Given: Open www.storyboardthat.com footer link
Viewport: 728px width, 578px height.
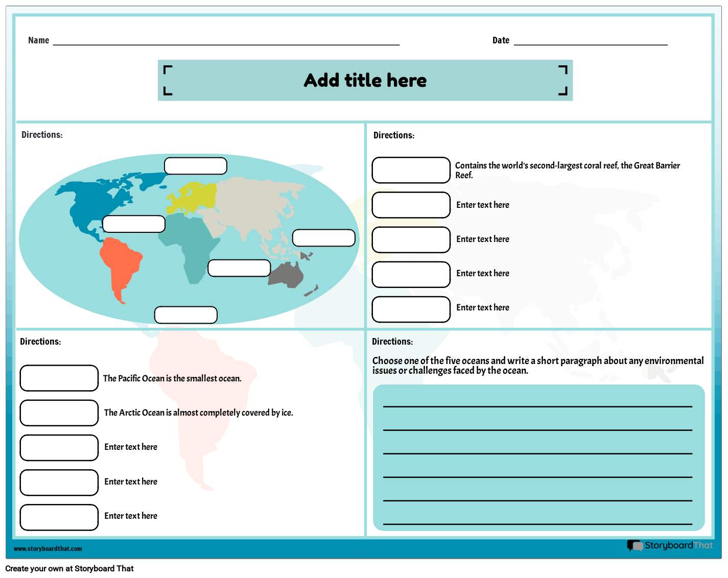Looking at the screenshot, I should pyautogui.click(x=48, y=549).
